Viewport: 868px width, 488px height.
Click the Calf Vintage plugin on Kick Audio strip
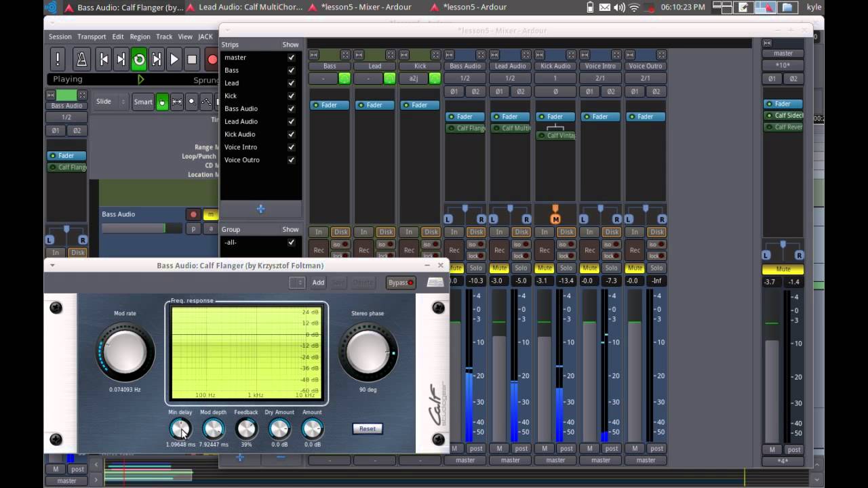click(x=556, y=136)
